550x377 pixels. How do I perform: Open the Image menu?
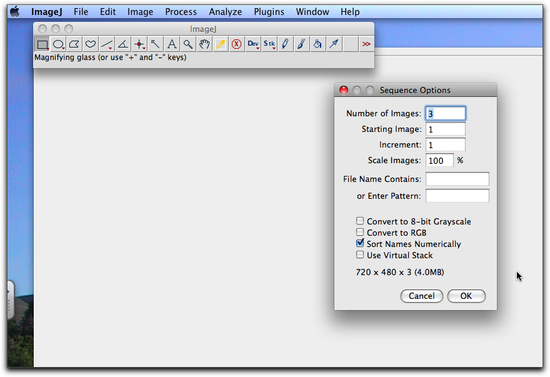tap(140, 12)
